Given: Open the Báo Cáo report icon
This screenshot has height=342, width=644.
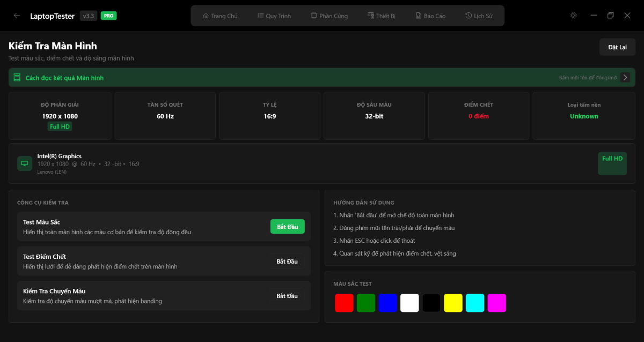Looking at the screenshot, I should tap(418, 16).
